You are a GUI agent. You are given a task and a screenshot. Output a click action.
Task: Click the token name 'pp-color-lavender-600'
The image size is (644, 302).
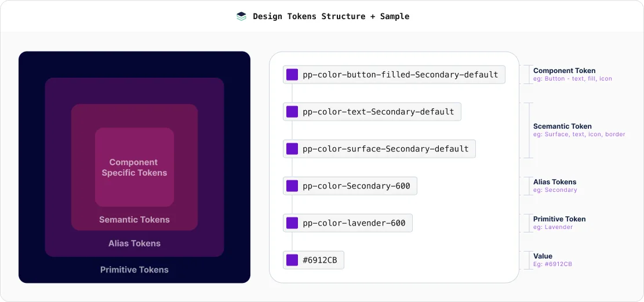(354, 223)
